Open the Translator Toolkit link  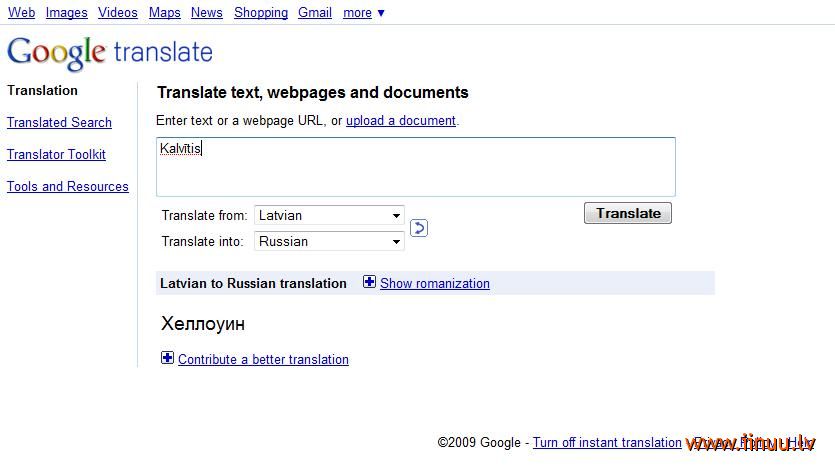point(56,154)
